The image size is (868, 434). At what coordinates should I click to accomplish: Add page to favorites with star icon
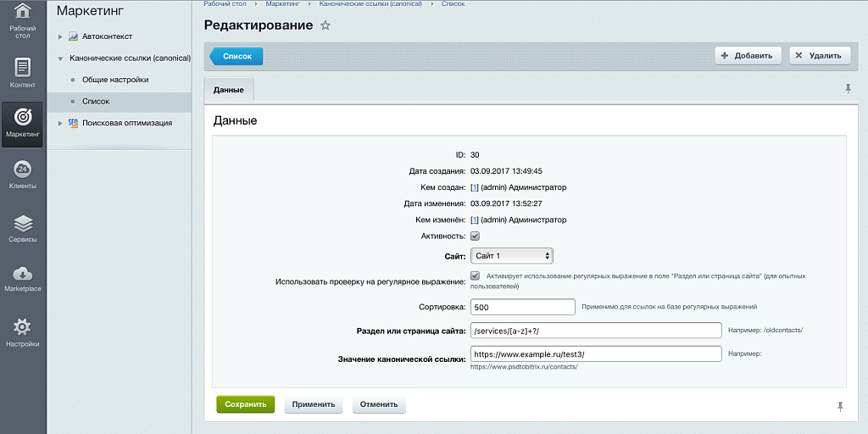325,25
